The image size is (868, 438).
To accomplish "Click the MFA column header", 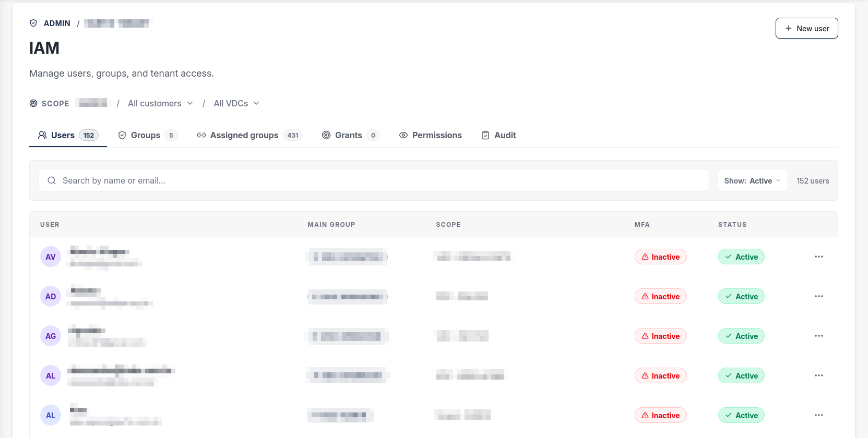I will (x=642, y=225).
